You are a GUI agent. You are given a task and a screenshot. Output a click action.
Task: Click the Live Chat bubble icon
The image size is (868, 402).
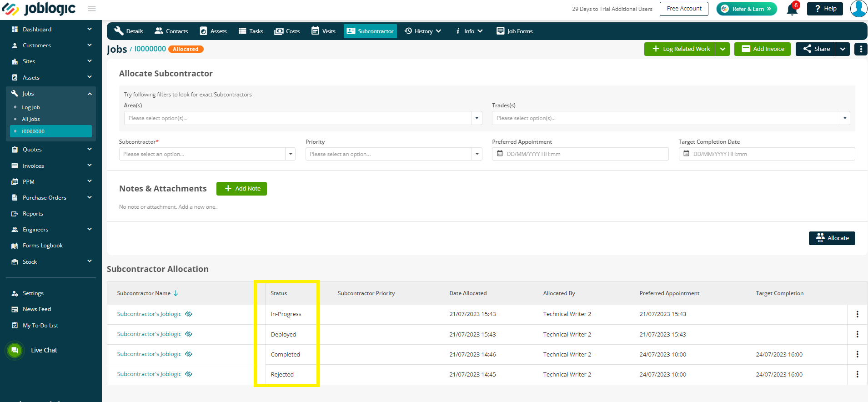(15, 350)
